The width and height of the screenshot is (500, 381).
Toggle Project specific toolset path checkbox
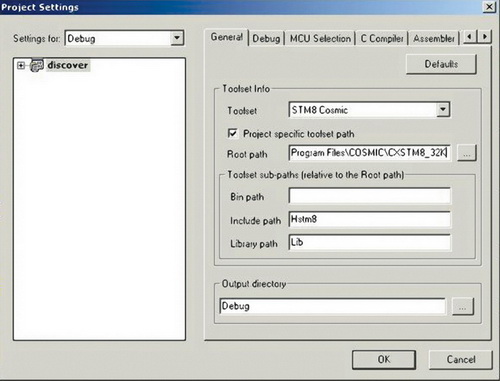click(x=232, y=134)
